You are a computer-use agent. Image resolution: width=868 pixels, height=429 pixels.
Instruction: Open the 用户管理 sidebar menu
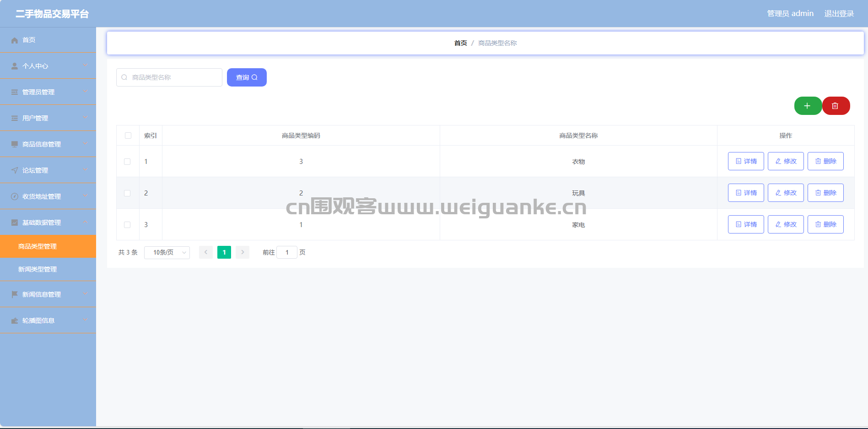click(48, 118)
